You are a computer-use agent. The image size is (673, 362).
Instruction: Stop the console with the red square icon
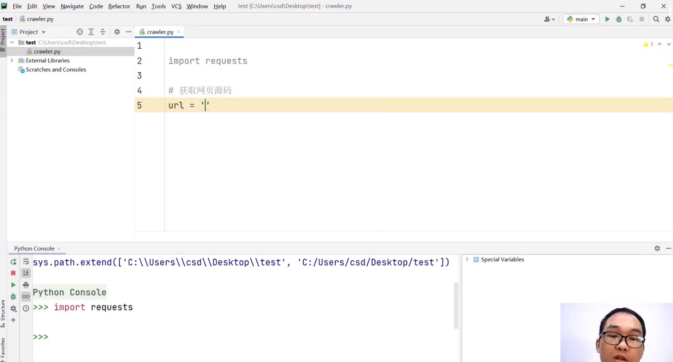[13, 273]
